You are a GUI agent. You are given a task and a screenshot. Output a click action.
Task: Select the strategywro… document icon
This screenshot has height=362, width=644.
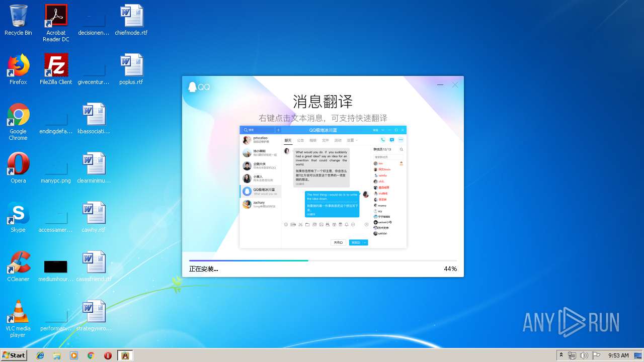pos(94,316)
